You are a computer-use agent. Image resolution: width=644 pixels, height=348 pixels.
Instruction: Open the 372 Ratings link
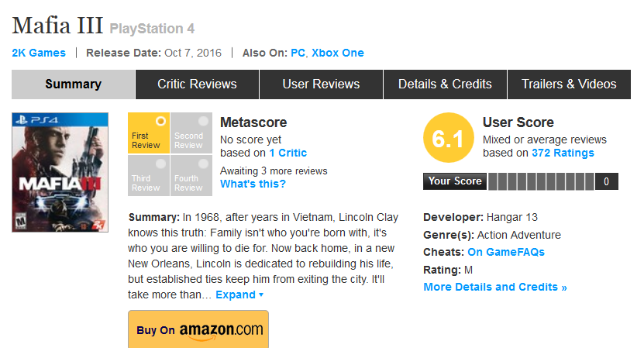point(563,153)
